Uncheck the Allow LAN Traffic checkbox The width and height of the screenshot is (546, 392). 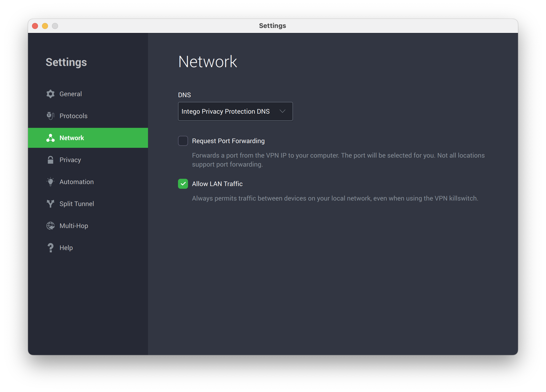(x=183, y=184)
